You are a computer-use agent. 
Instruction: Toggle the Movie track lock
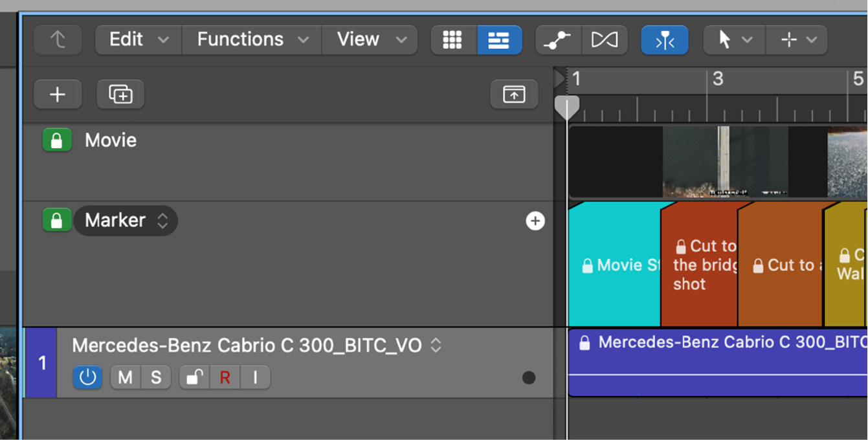click(57, 140)
